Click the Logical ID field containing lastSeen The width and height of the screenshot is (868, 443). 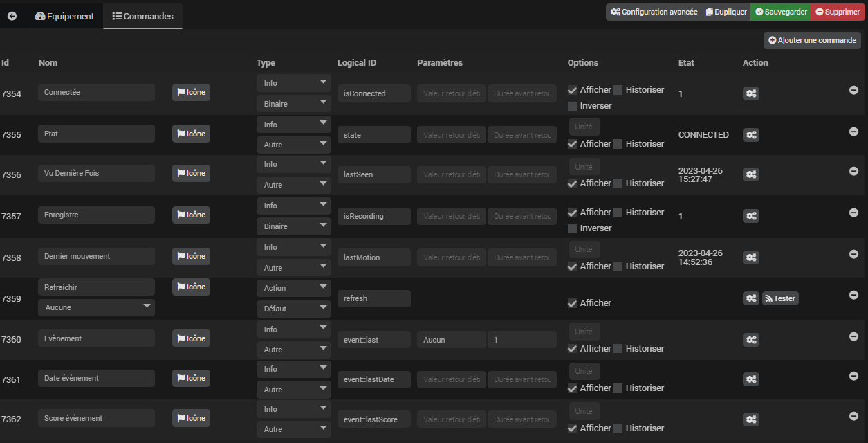(x=373, y=175)
